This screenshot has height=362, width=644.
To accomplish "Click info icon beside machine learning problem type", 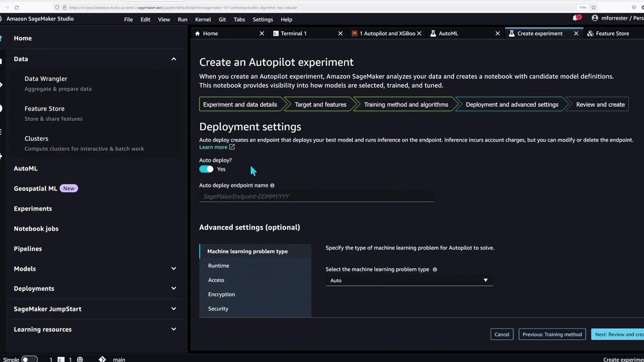I will coord(435,269).
